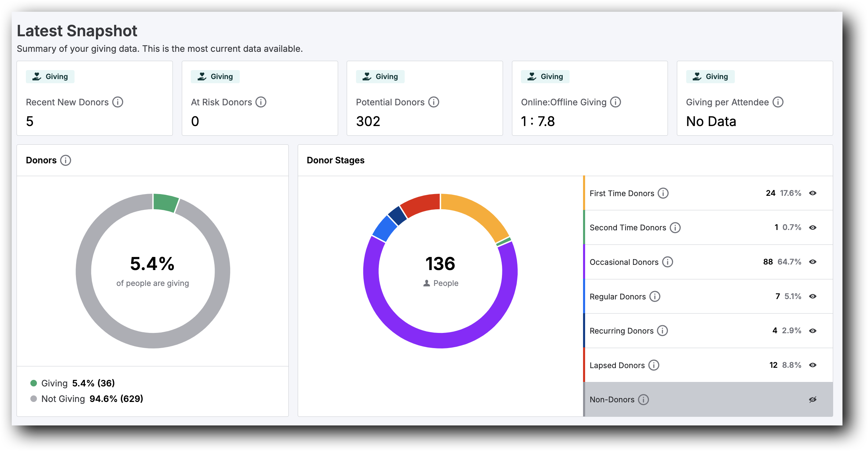This screenshot has height=451, width=868.
Task: Toggle visibility of Occasional Donors
Action: (x=813, y=262)
